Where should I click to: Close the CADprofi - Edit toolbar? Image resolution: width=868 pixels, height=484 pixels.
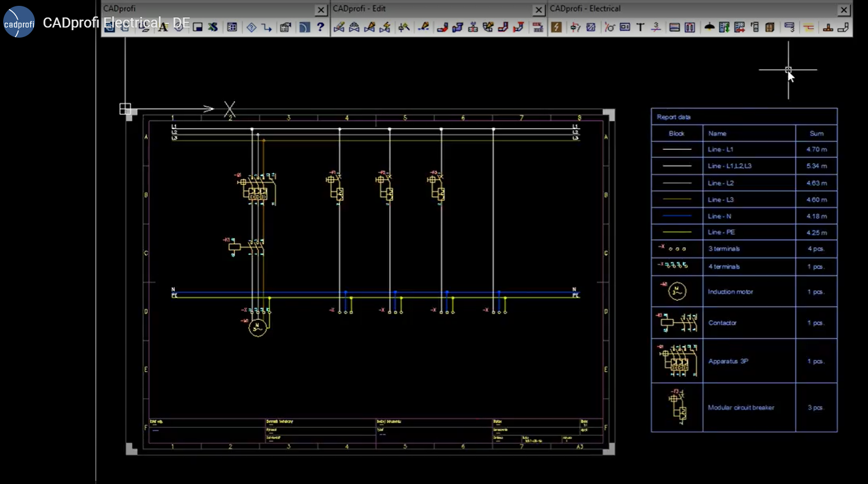[x=538, y=10]
